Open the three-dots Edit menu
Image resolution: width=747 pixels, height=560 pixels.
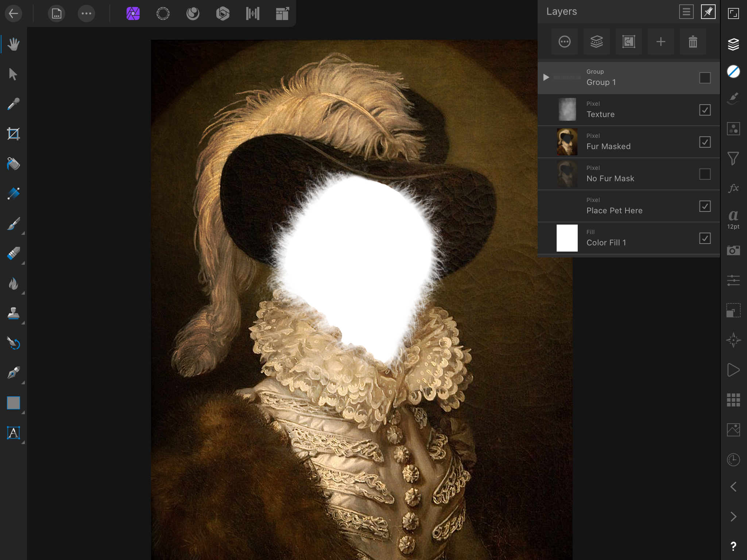(86, 14)
